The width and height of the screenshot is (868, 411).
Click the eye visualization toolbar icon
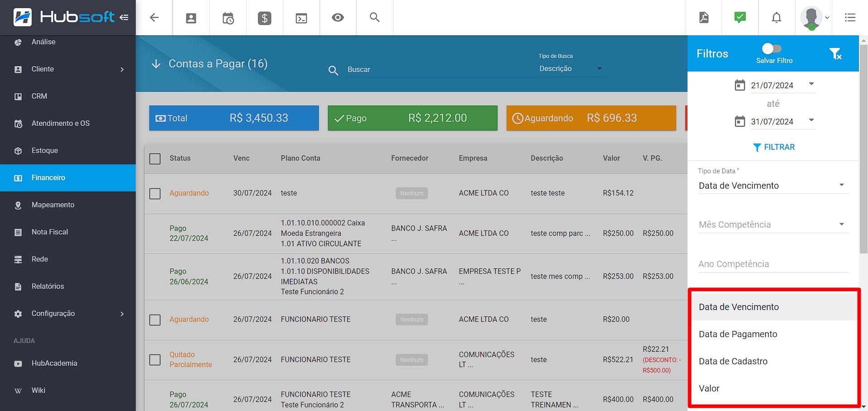338,17
